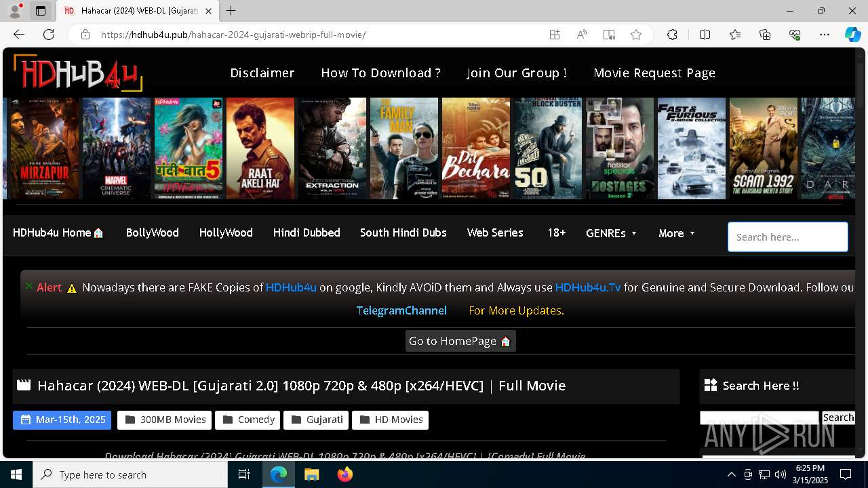868x488 pixels.
Task: Launch Microsoft Edge from taskbar
Action: point(279,474)
